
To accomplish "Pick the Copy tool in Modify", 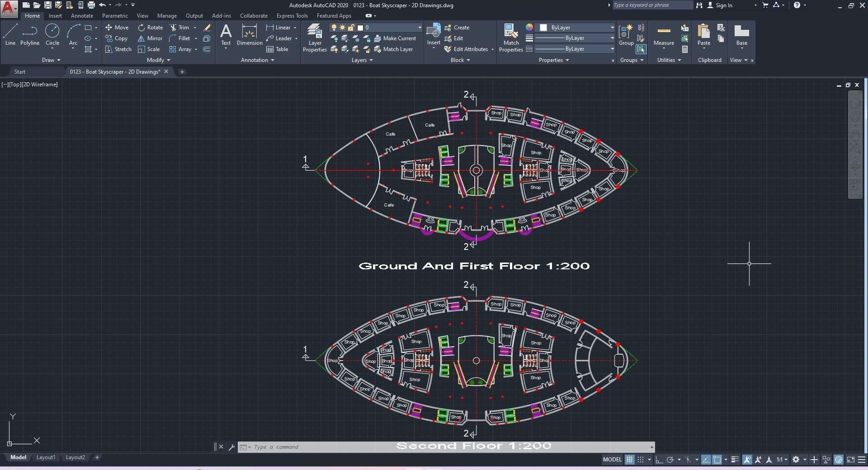I will (x=117, y=38).
